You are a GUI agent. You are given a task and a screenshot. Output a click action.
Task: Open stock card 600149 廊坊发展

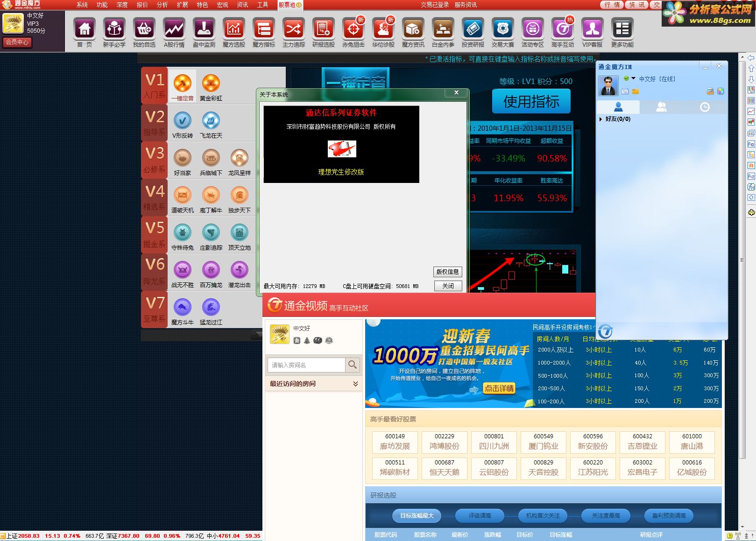pyautogui.click(x=395, y=442)
